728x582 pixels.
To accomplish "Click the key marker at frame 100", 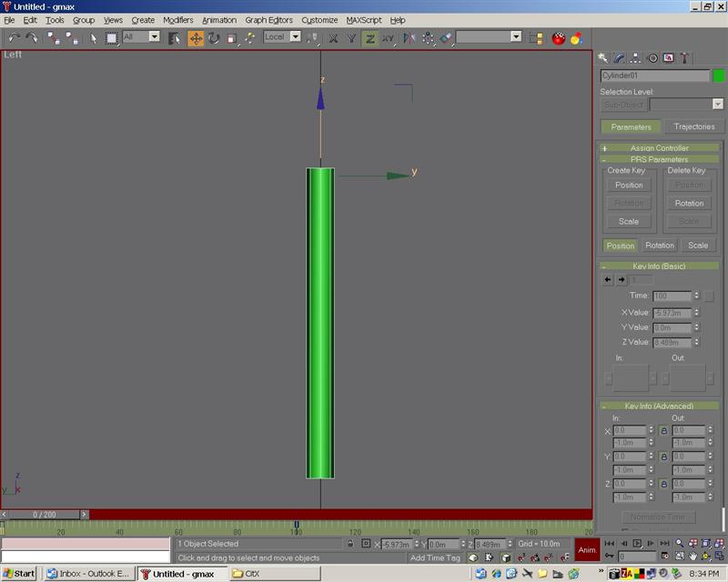I will (x=297, y=525).
